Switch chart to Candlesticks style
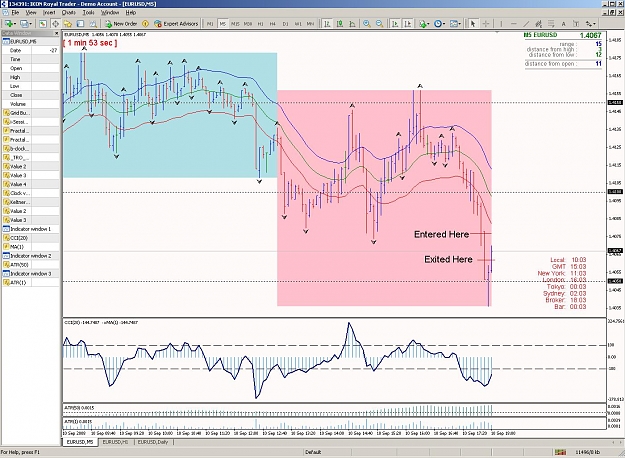The image size is (625, 458). (340, 24)
